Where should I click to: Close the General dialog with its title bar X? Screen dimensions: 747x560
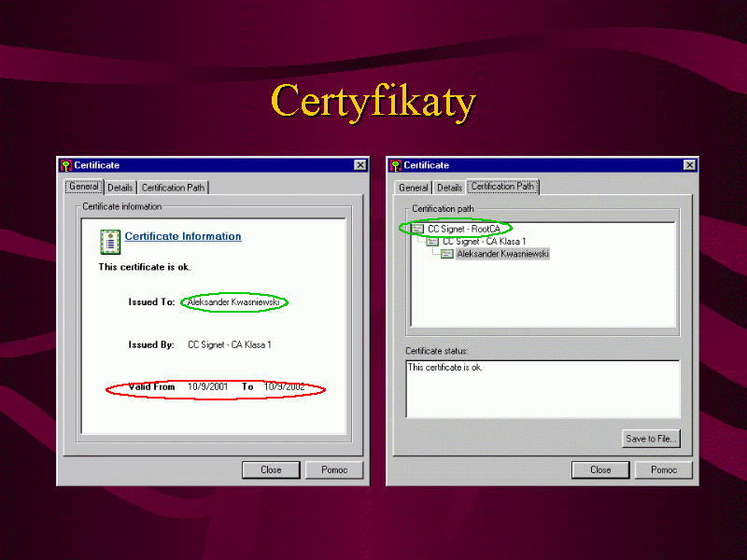pyautogui.click(x=360, y=165)
